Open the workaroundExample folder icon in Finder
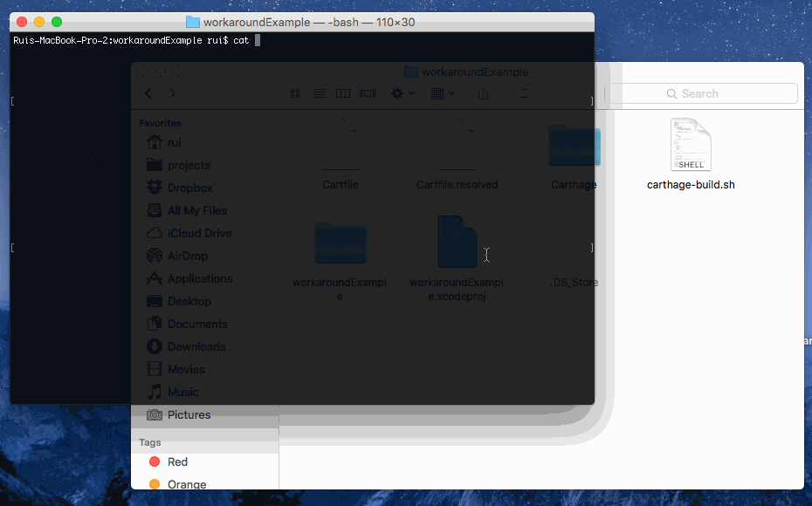This screenshot has height=506, width=812. click(341, 243)
